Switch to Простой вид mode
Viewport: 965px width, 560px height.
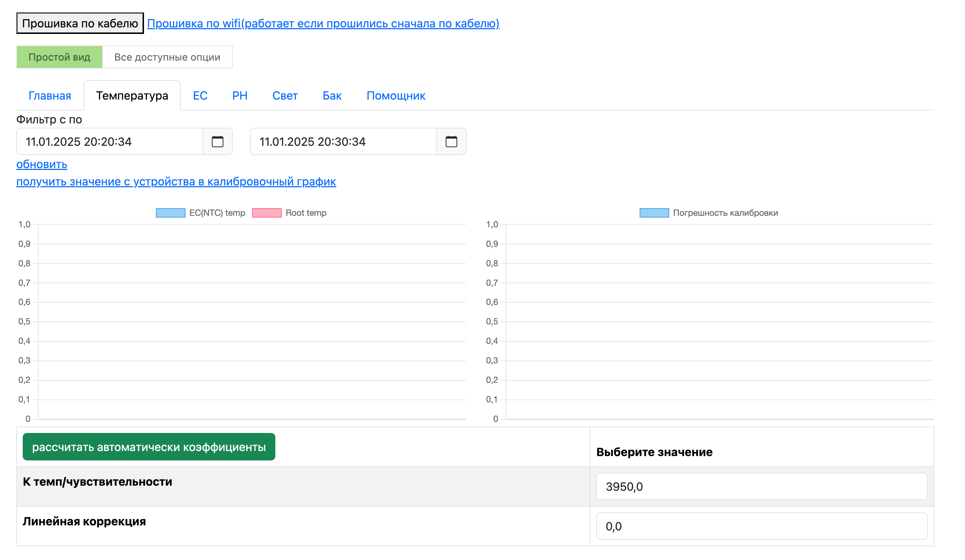click(60, 57)
